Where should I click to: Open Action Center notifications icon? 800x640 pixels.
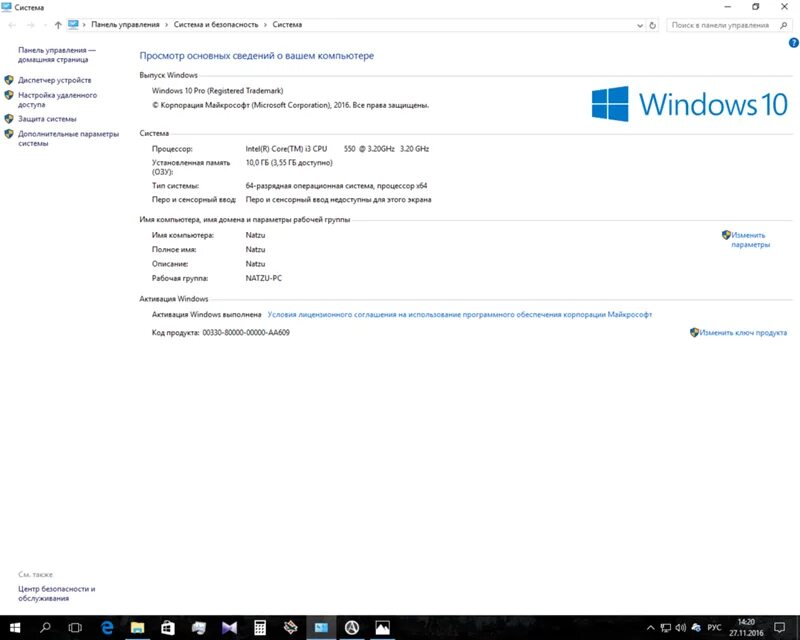pyautogui.click(x=780, y=628)
